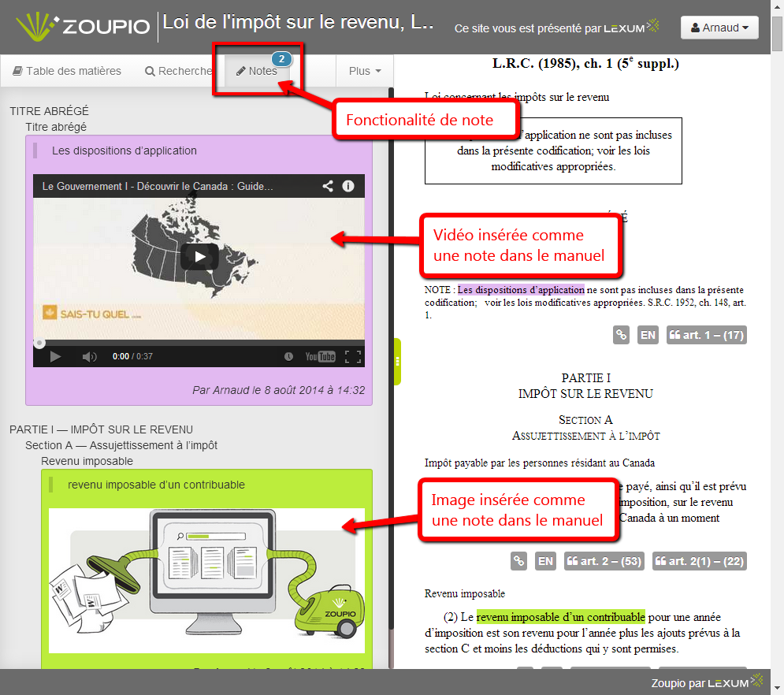Play the video using the center play button

click(199, 256)
